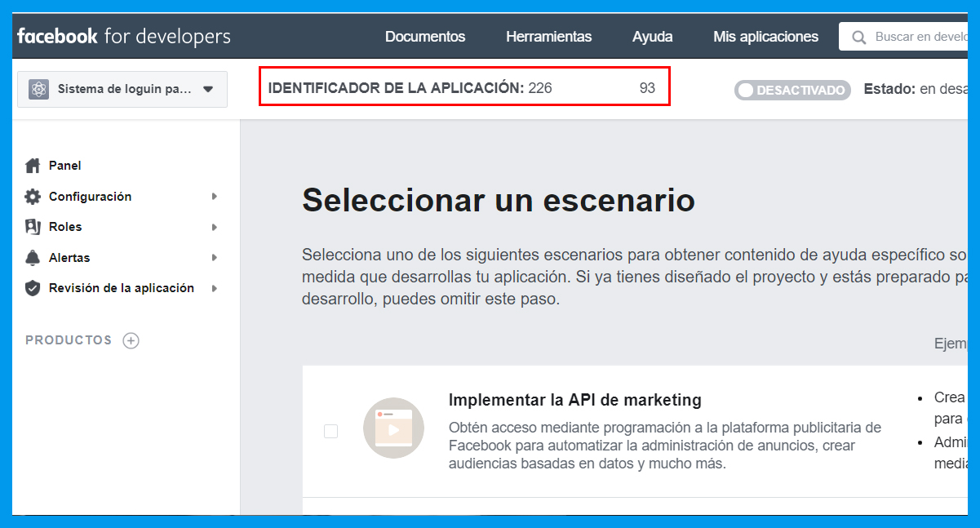The width and height of the screenshot is (980, 528).
Task: Go to Mis aplicaciones
Action: tap(765, 37)
